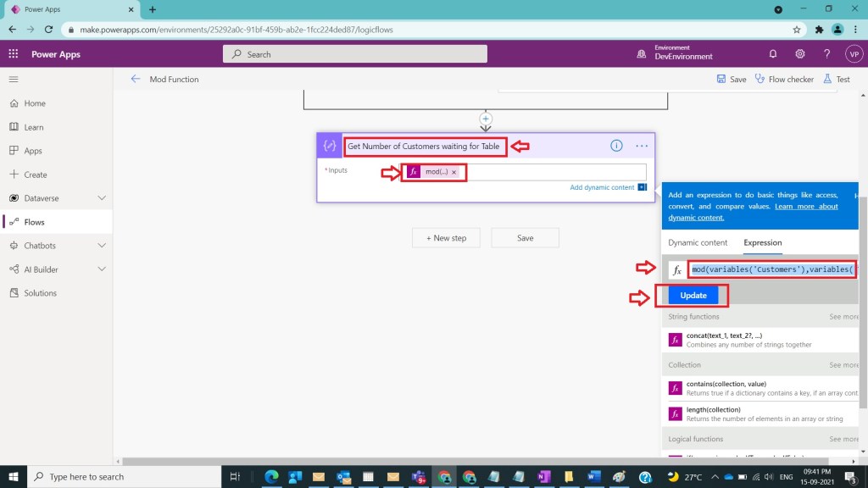
Task: Open the Power Apps waffle app launcher
Action: click(14, 53)
